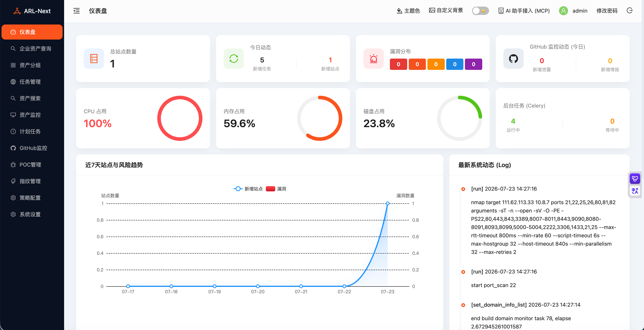Toggle 新增站点 legend in chart

click(x=248, y=189)
